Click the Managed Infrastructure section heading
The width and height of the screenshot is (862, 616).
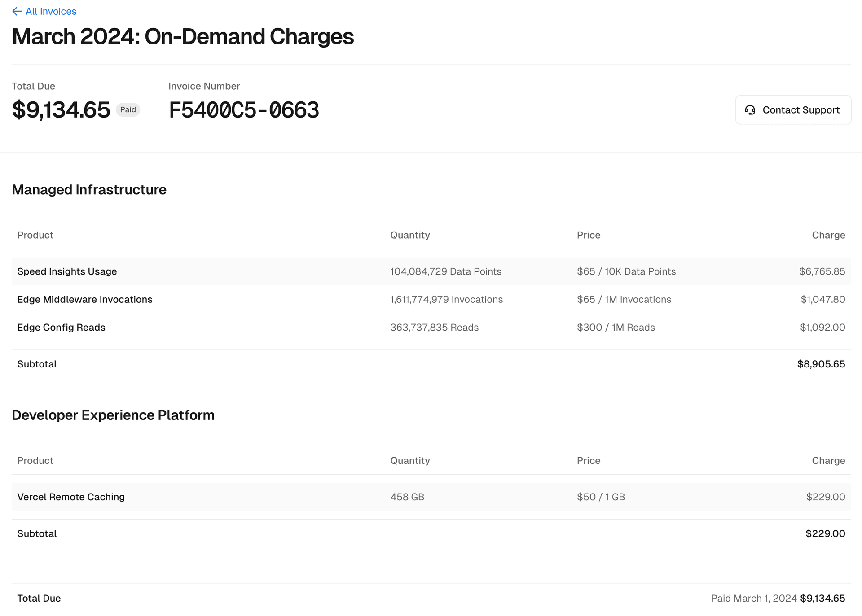click(x=89, y=189)
